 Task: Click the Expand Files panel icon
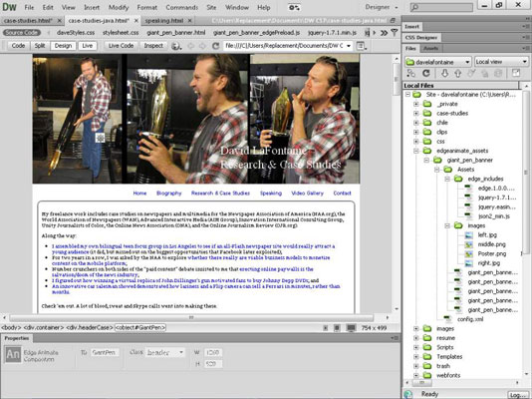(x=516, y=73)
